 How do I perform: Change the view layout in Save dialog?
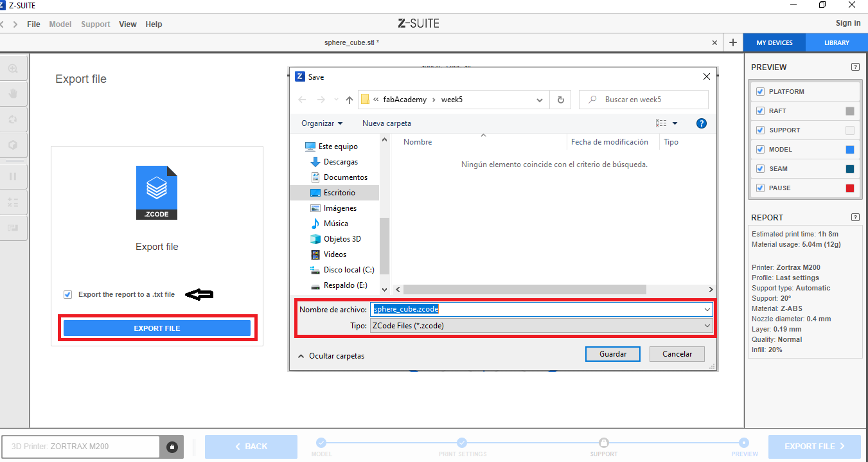pos(661,123)
